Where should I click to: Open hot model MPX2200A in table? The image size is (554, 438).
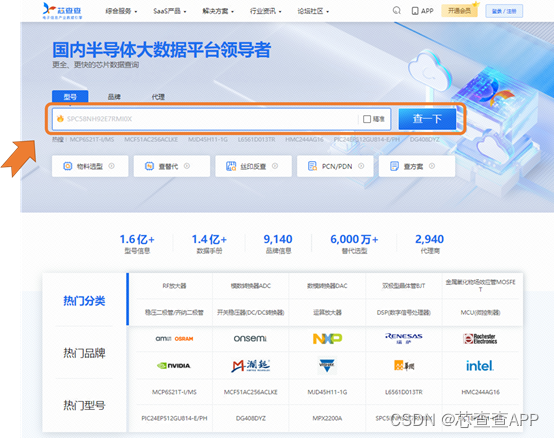coord(327,418)
